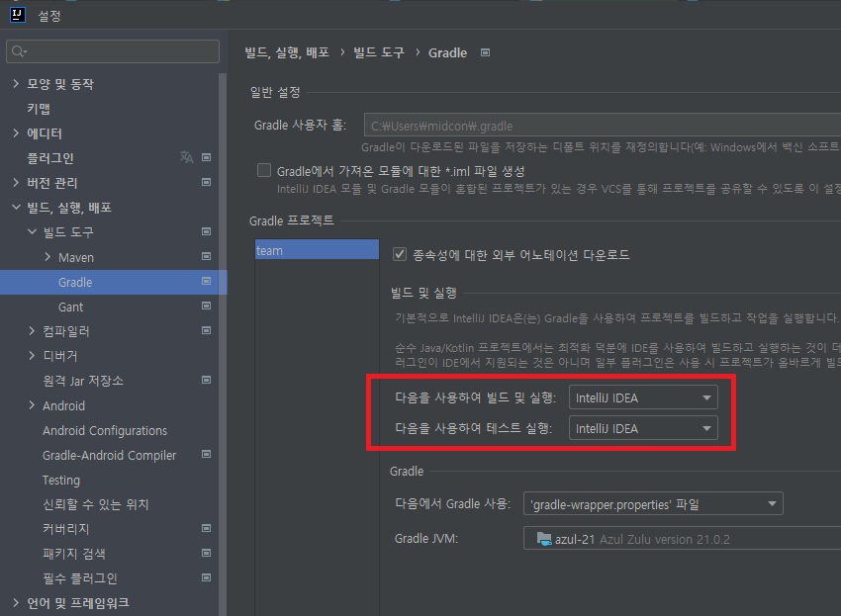Click the project-level icon next to 커버리지
The image size is (841, 616).
click(x=206, y=528)
